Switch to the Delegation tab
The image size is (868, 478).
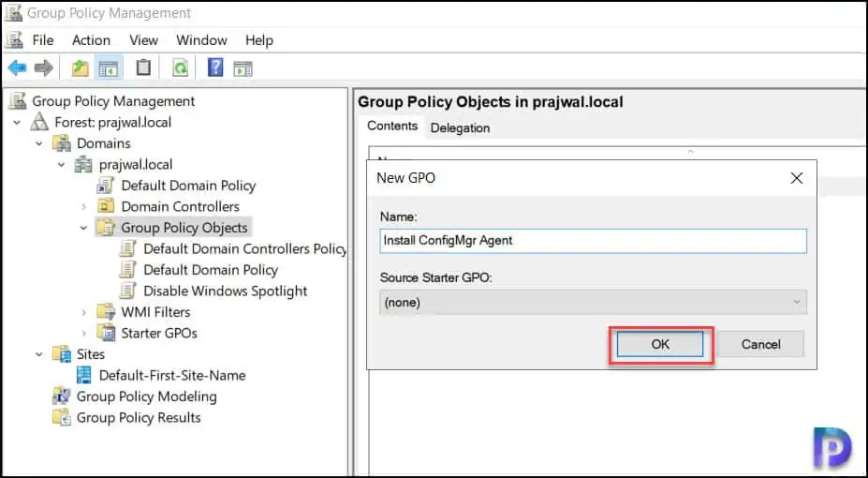click(x=460, y=127)
